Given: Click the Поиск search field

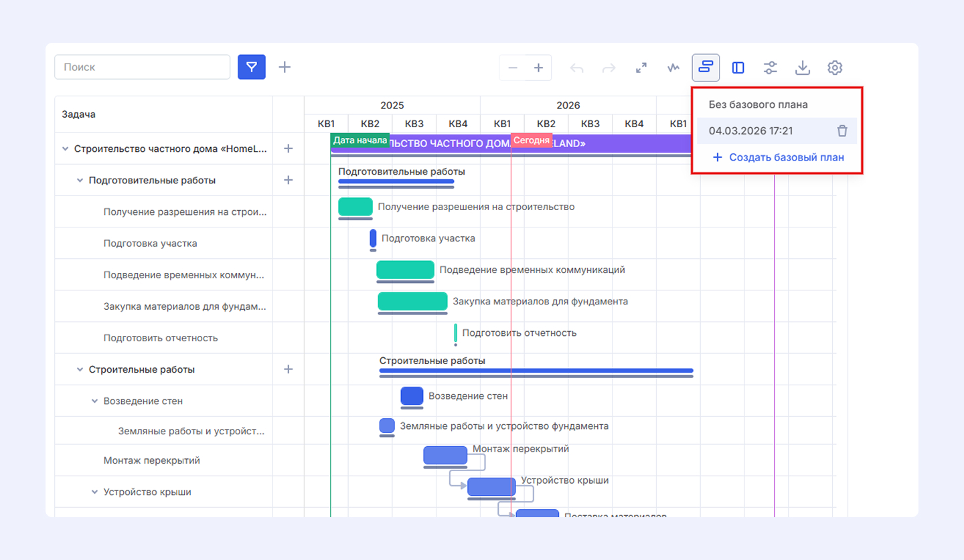Looking at the screenshot, I should (142, 67).
